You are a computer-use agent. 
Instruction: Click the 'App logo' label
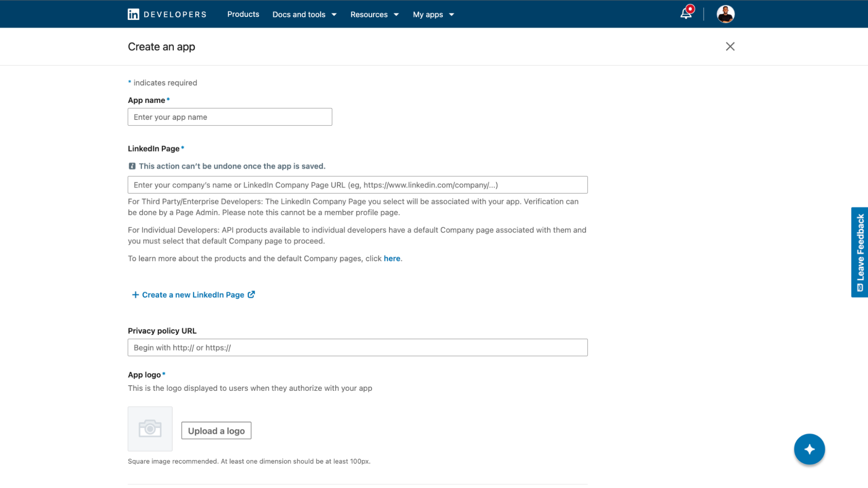144,375
